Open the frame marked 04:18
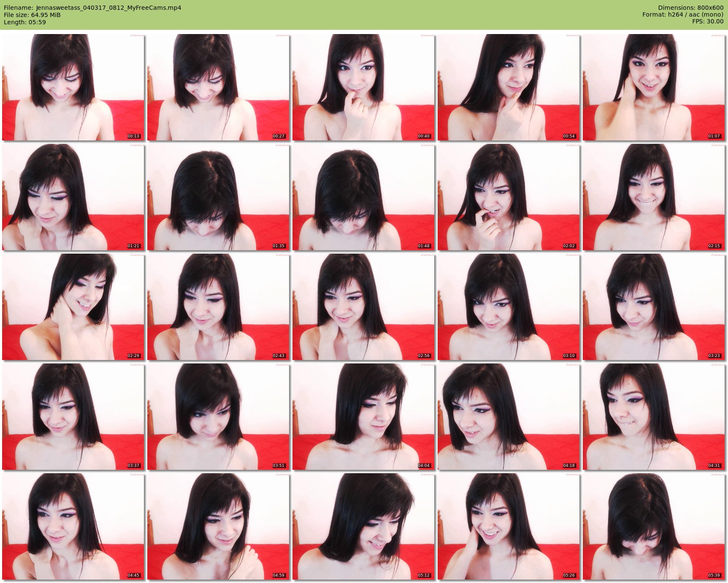Screen dimensions: 728x583 click(509, 417)
